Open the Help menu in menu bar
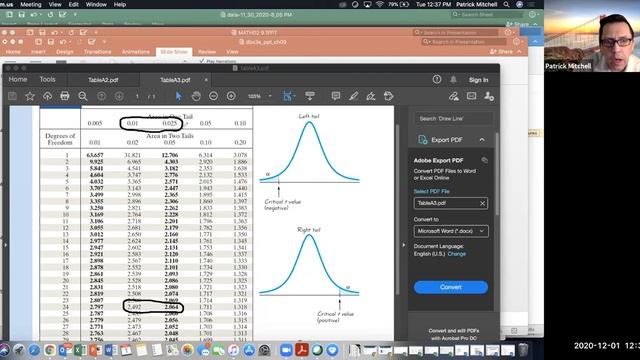Image resolution: width=640 pixels, height=360 pixels. click(120, 4)
